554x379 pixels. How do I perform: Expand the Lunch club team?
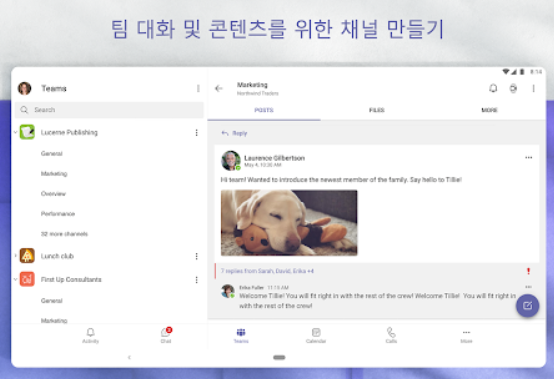tap(16, 255)
